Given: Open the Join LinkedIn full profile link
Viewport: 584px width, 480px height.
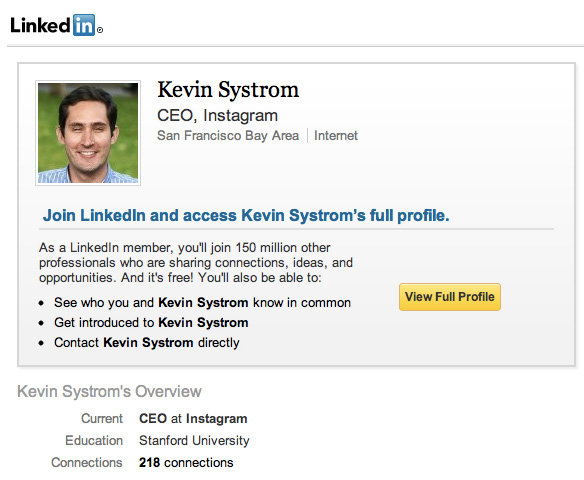Looking at the screenshot, I should 246,215.
